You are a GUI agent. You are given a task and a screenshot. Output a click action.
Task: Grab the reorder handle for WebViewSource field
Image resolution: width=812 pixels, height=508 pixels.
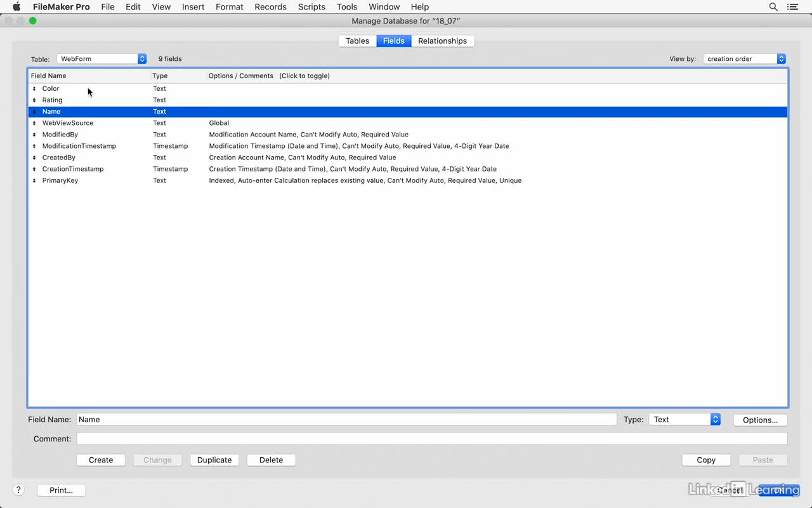tap(34, 123)
